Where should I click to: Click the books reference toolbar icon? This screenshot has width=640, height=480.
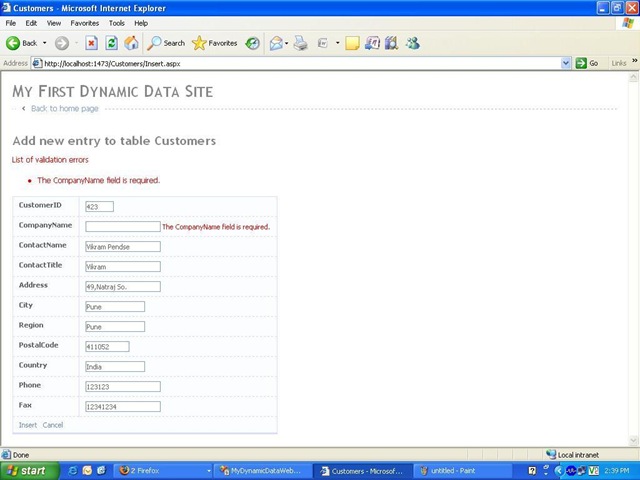point(391,43)
